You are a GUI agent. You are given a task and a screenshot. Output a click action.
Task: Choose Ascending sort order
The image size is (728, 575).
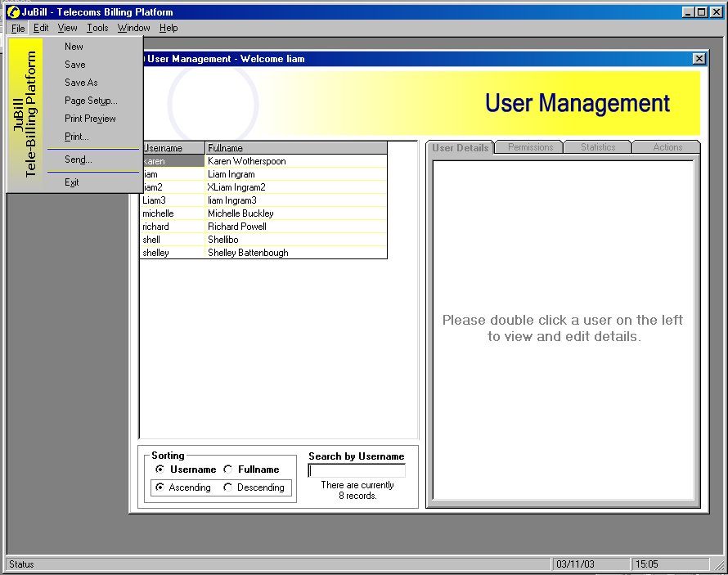point(160,487)
